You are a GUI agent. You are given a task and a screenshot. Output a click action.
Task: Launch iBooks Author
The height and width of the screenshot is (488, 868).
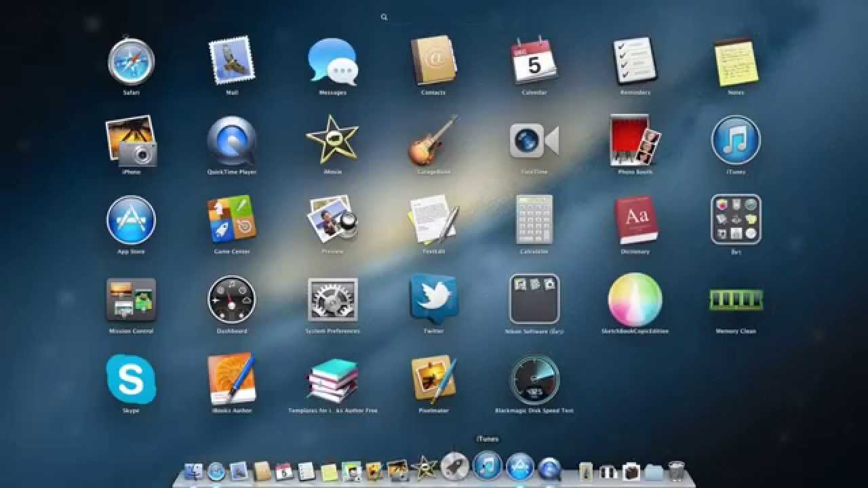[231, 378]
